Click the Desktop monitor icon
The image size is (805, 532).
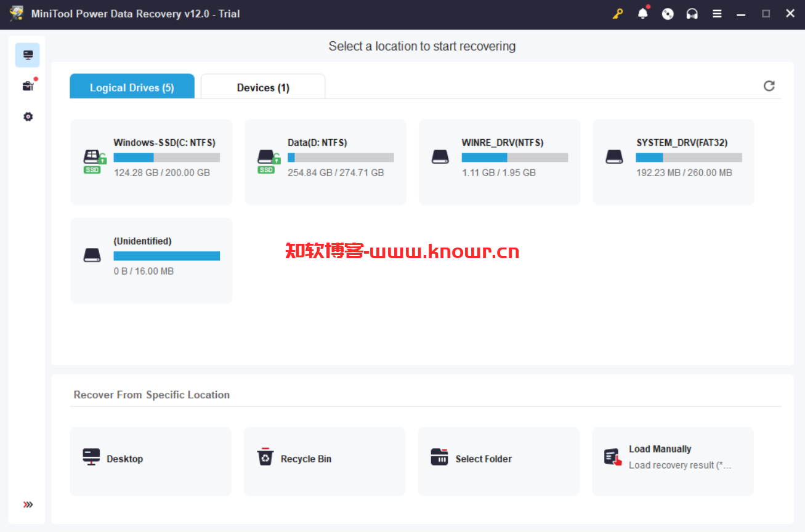[x=91, y=457]
